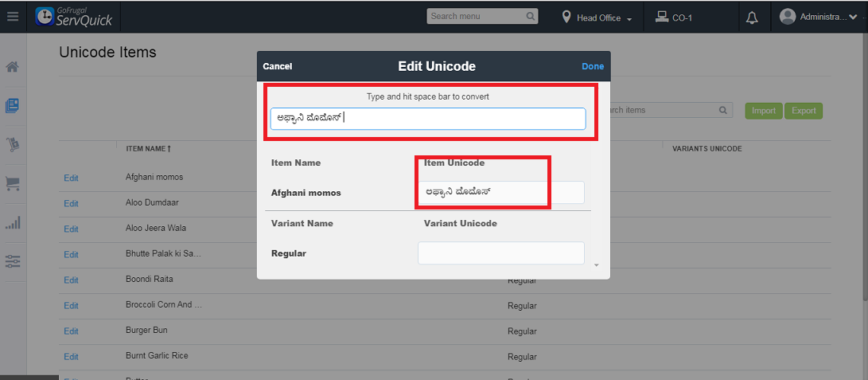
Task: Cancel the Edit Unicode dialog
Action: click(x=278, y=66)
